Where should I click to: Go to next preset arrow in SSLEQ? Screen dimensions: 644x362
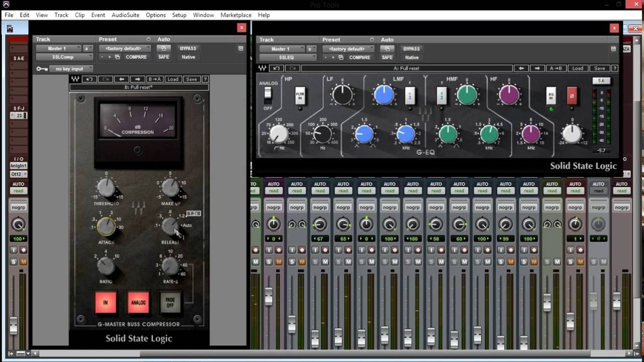(537, 68)
